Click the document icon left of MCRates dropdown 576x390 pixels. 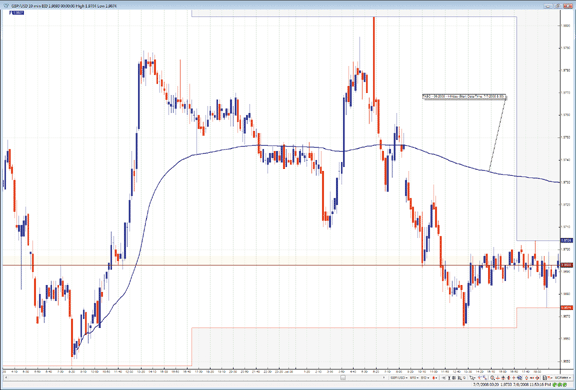[x=545, y=378]
